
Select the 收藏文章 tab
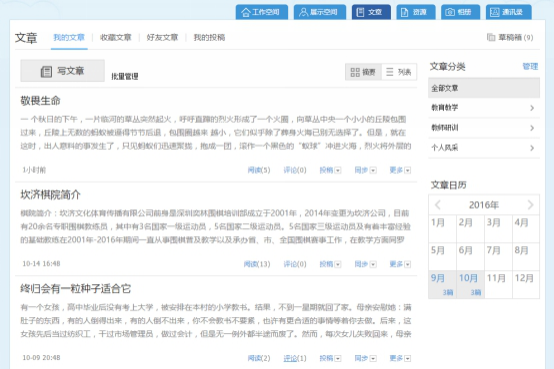point(116,37)
